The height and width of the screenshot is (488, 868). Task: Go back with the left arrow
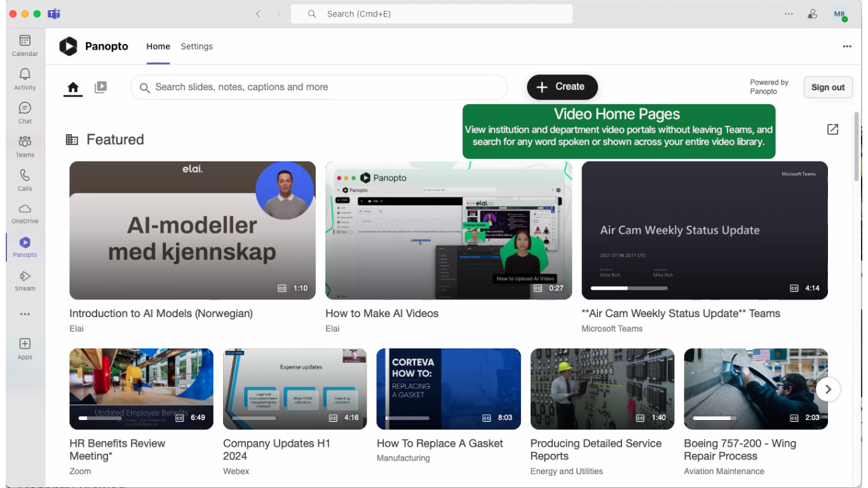(x=258, y=14)
